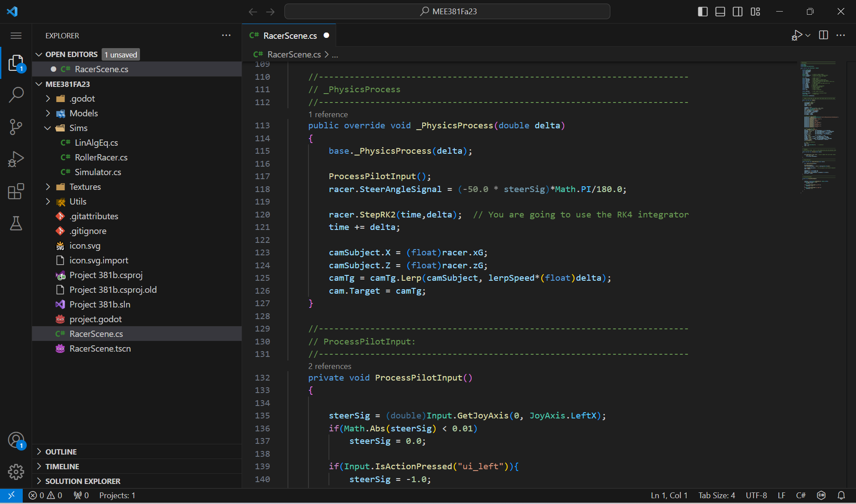Toggle the bottom panel visibility
The width and height of the screenshot is (856, 504).
coord(720,12)
